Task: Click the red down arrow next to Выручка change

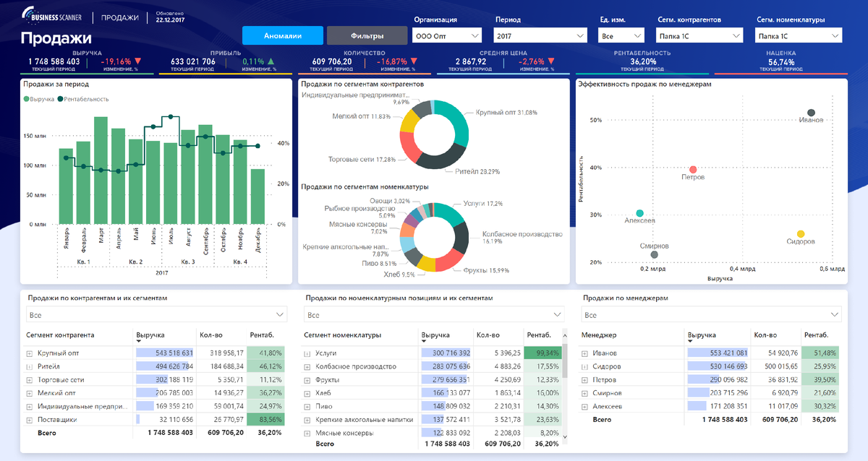Action: [x=137, y=61]
